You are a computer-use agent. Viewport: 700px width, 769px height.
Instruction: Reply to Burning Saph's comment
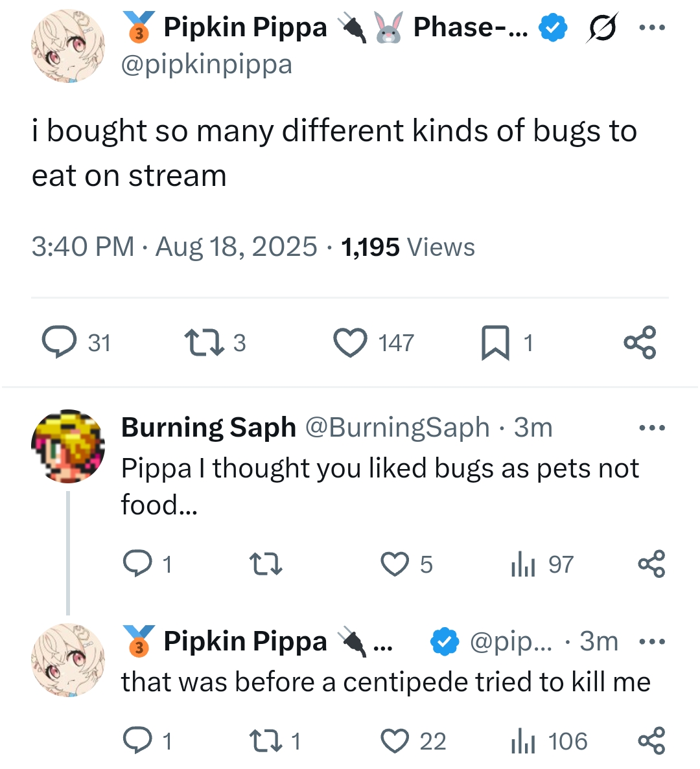click(137, 564)
